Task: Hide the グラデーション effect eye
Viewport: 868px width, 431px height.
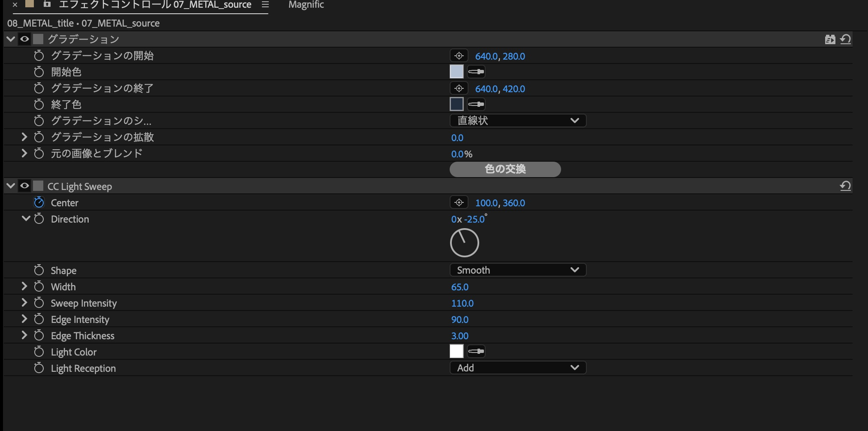Action: pos(24,39)
